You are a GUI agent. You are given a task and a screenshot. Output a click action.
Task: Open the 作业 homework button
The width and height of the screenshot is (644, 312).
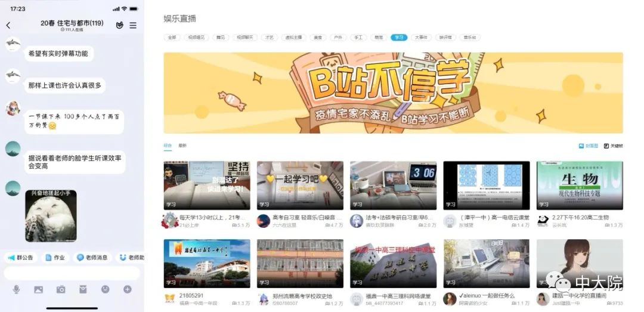coord(55,258)
